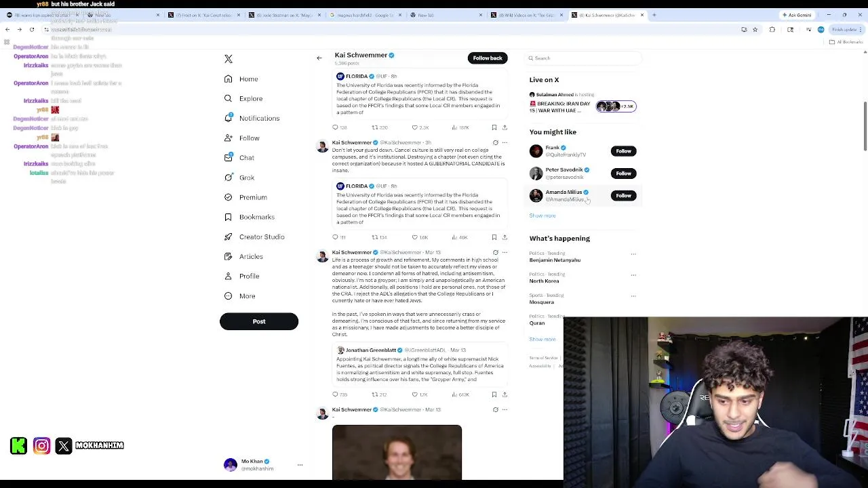Like the post with 2.3K likes
Screen dimensions: 868x488
click(420, 127)
